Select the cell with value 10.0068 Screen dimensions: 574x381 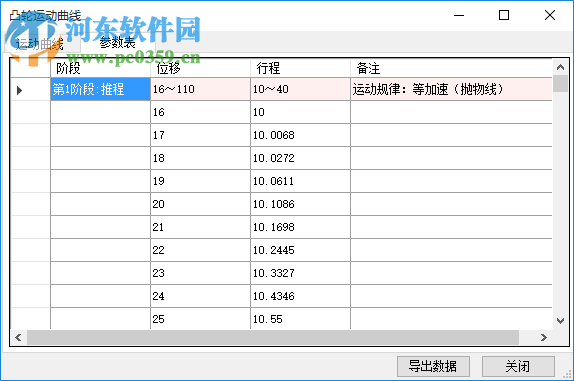pos(300,135)
